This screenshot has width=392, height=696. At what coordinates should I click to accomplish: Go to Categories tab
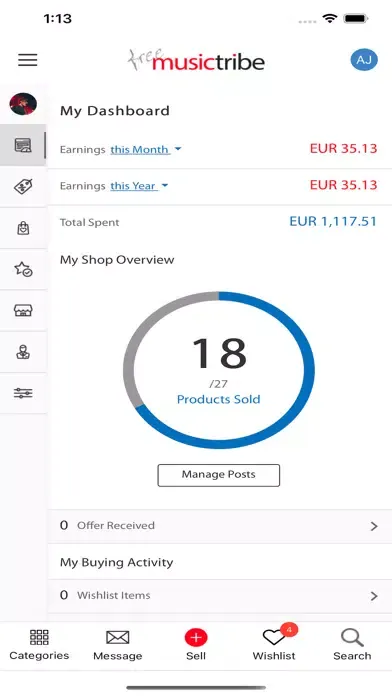coord(39,645)
